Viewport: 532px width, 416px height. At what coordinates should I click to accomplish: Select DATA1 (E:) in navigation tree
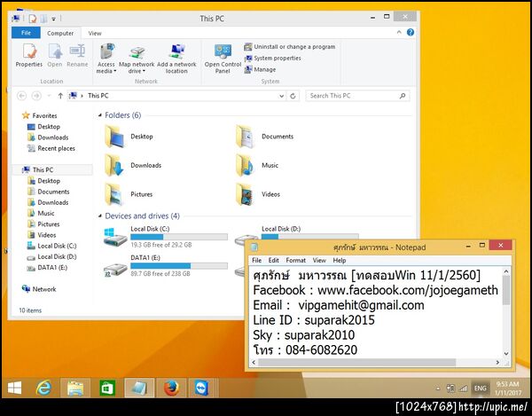[x=47, y=267]
